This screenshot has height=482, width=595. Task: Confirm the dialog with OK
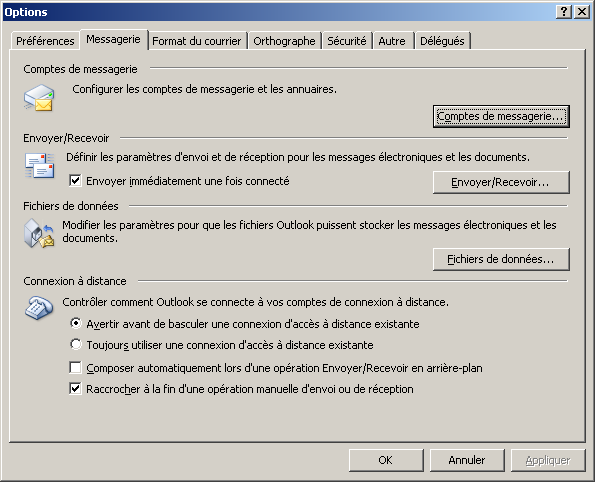[x=386, y=460]
